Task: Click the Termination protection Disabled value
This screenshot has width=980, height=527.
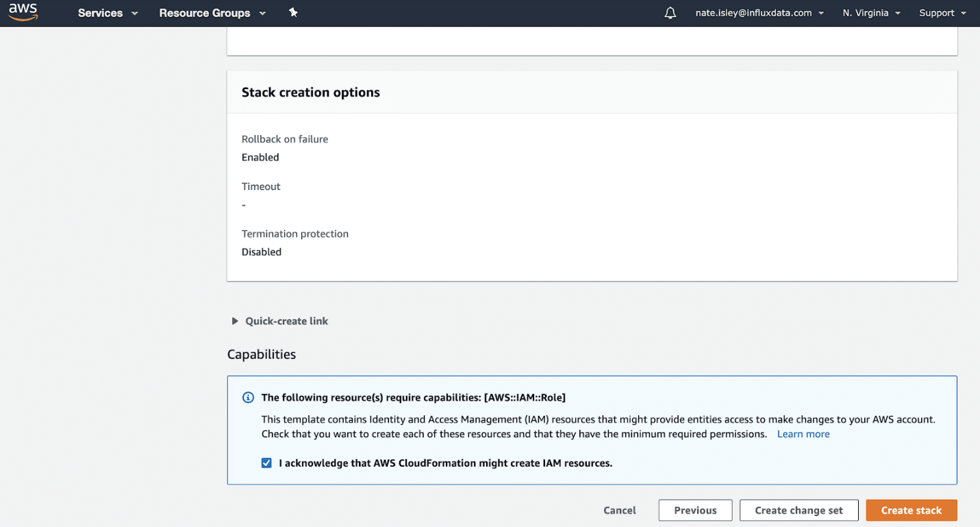Action: click(262, 252)
